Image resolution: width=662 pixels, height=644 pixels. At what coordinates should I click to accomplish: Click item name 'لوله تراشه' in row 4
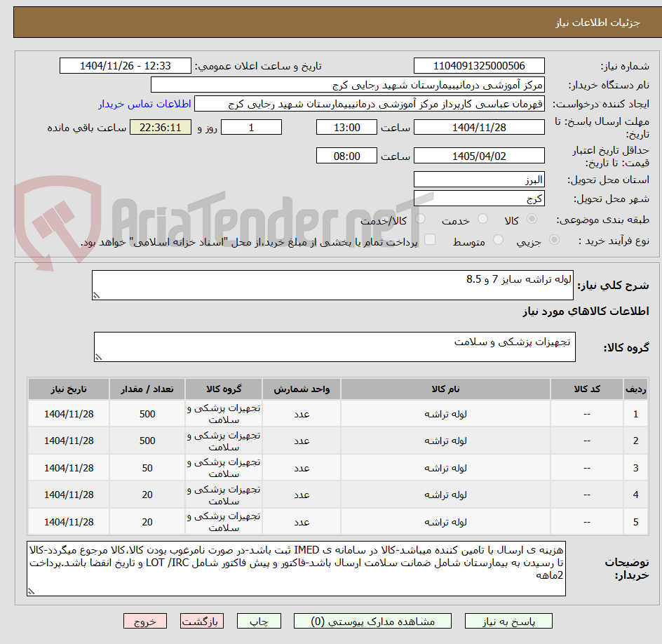(445, 495)
